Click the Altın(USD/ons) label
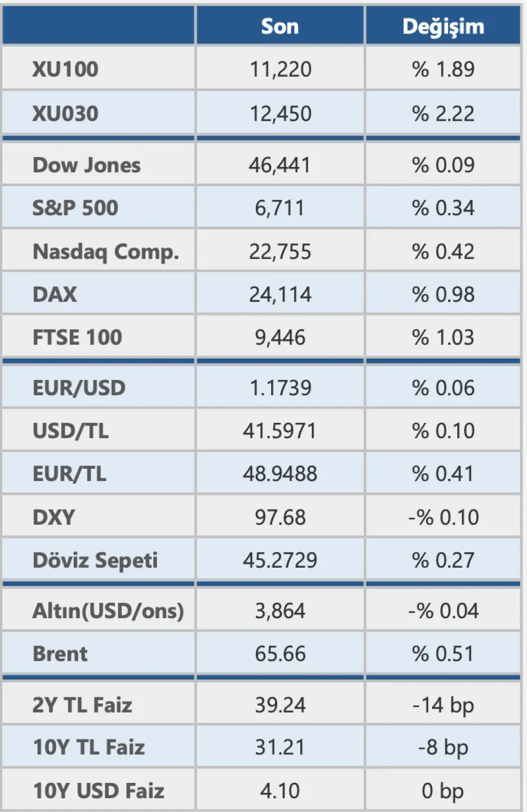527x812 pixels. point(108,611)
